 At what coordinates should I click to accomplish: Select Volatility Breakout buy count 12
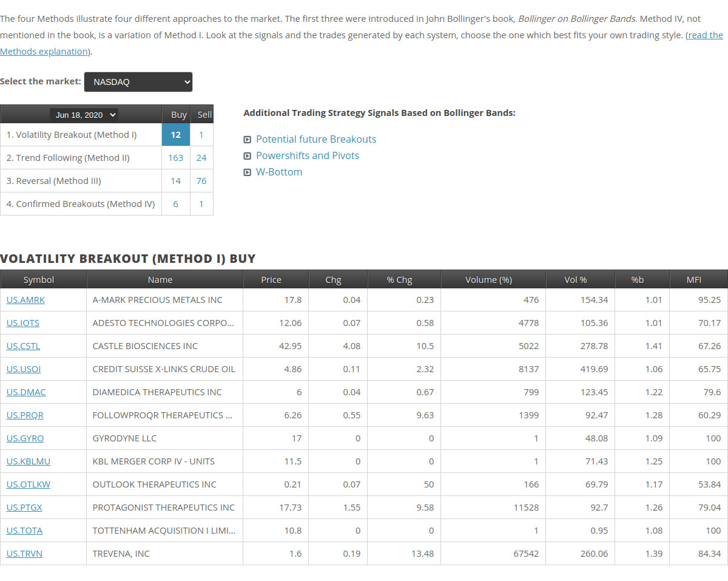(x=176, y=135)
